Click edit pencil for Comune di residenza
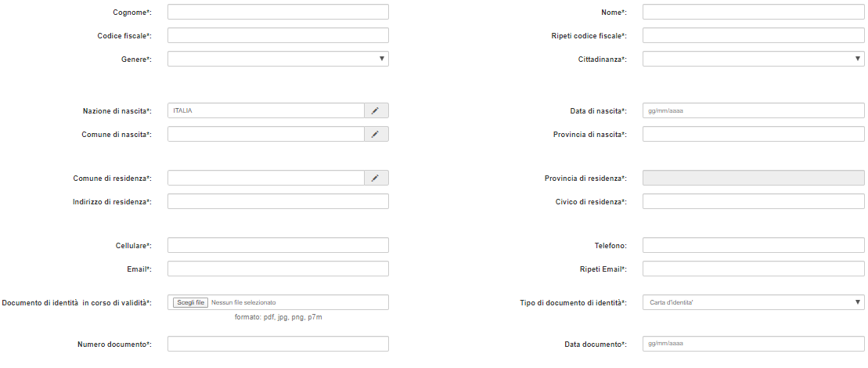This screenshot has height=368, width=868. [x=376, y=178]
